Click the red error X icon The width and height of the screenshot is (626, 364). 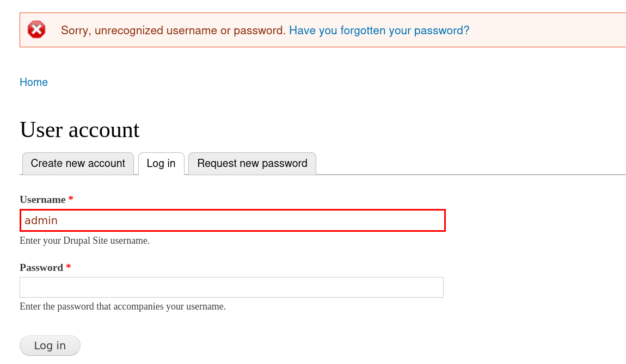click(36, 29)
